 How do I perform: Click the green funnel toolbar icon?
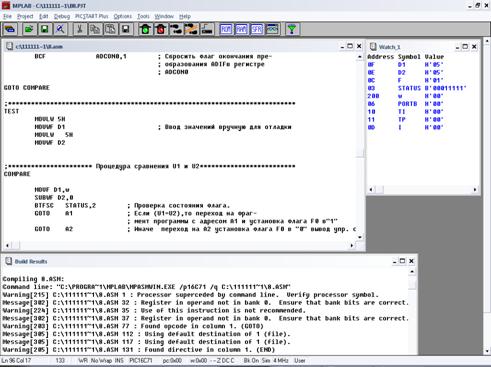coord(292,29)
